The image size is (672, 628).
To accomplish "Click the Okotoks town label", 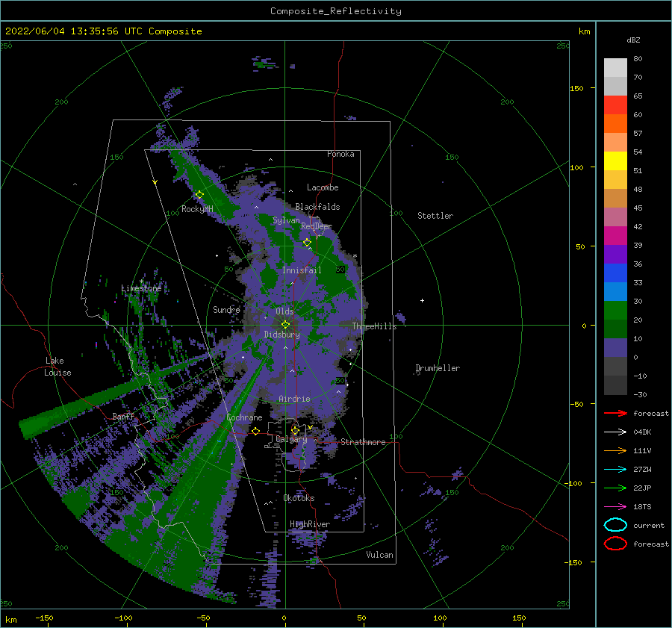I will tap(299, 498).
